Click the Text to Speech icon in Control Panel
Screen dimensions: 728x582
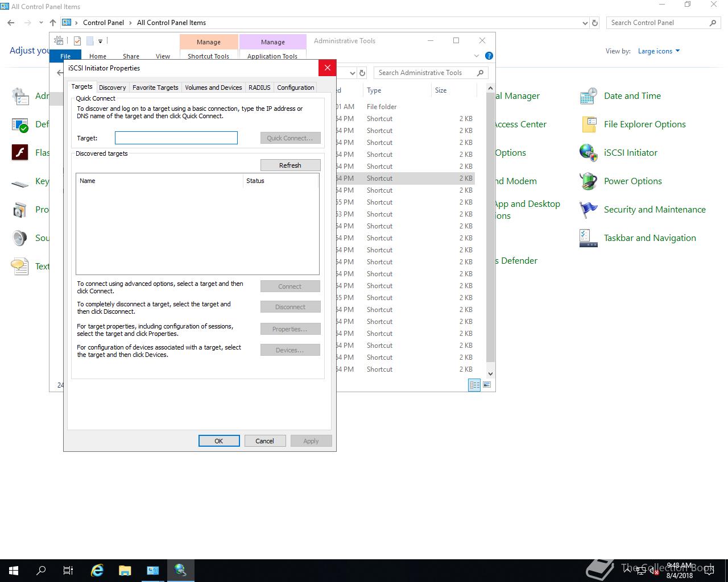[x=20, y=266]
